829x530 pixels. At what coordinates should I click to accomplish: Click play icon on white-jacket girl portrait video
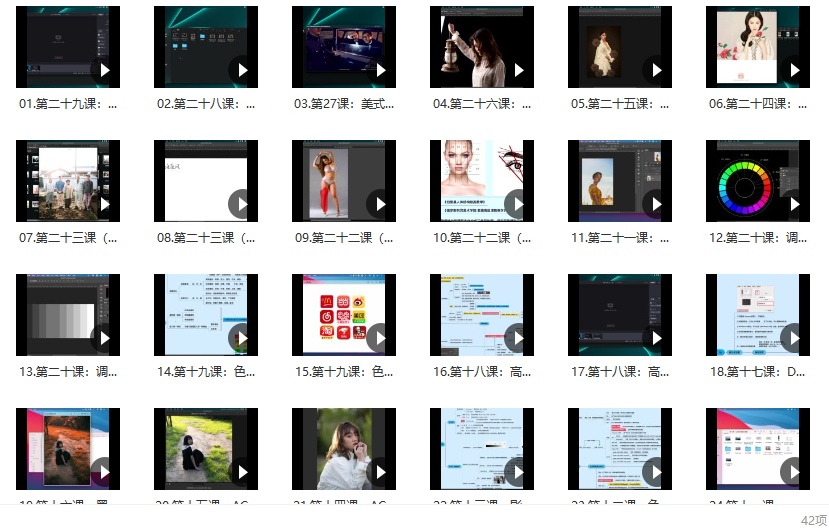[379, 472]
